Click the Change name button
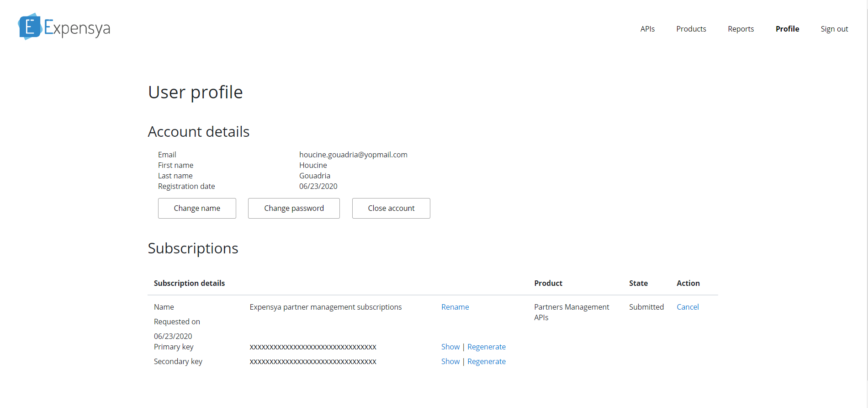 tap(197, 208)
